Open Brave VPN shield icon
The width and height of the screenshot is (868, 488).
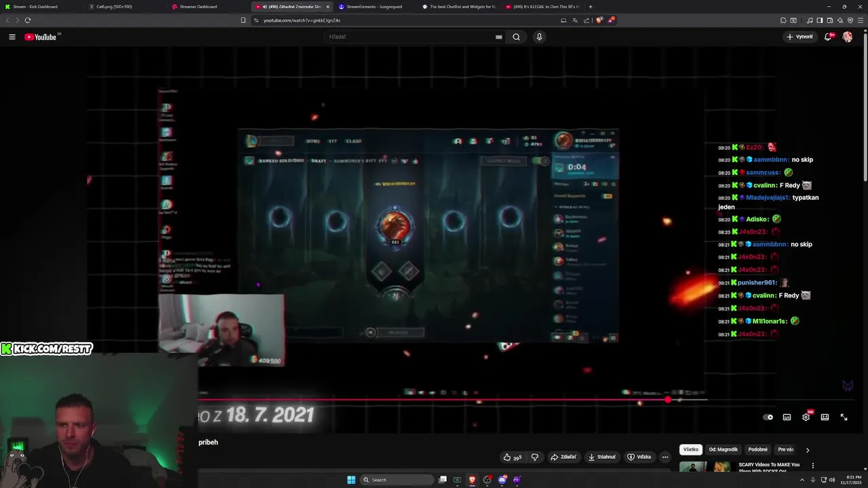pos(850,20)
